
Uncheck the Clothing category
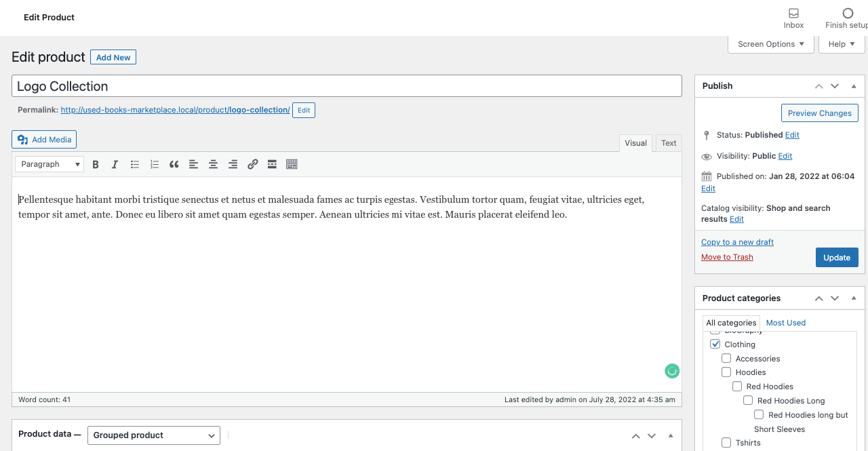pos(715,345)
